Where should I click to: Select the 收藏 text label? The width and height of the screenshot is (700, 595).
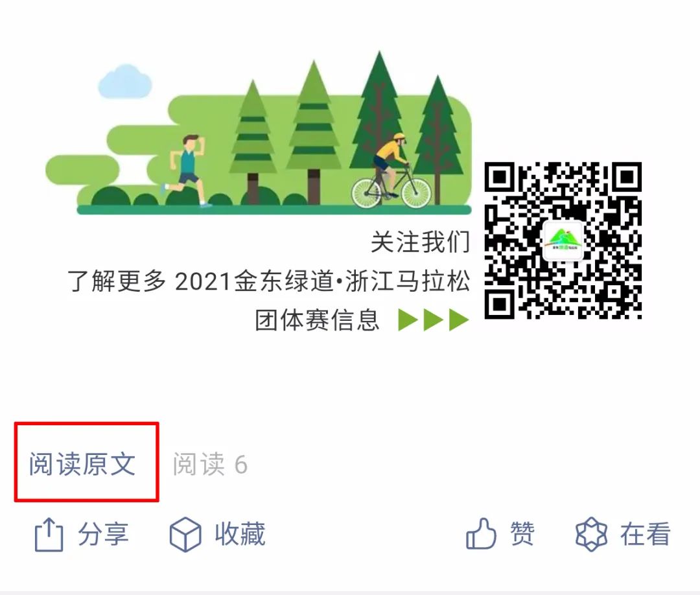[x=240, y=534]
